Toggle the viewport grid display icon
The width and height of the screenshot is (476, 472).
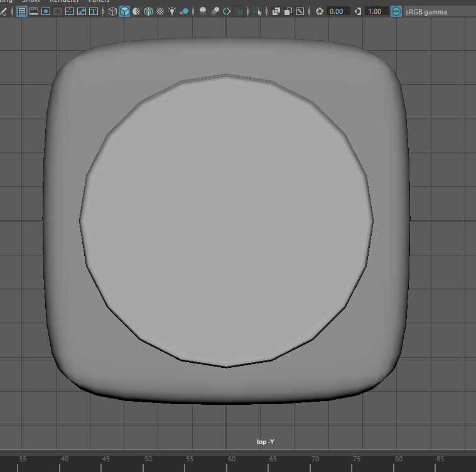21,11
